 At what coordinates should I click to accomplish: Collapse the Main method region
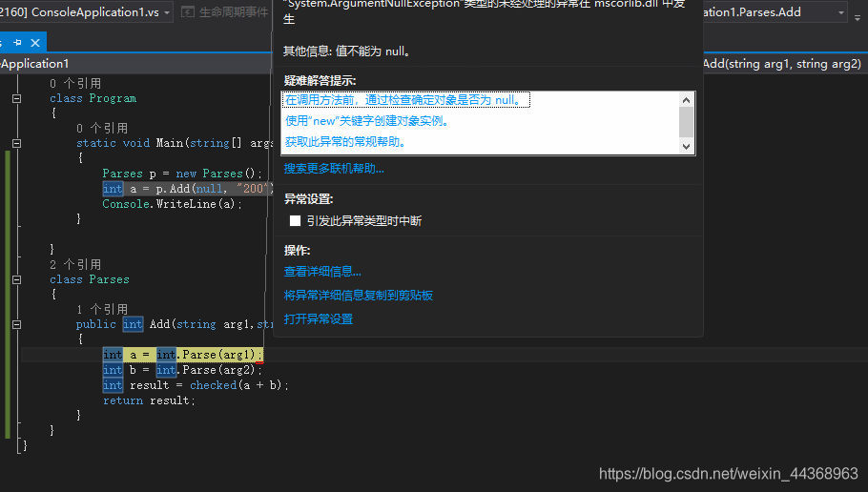17,143
